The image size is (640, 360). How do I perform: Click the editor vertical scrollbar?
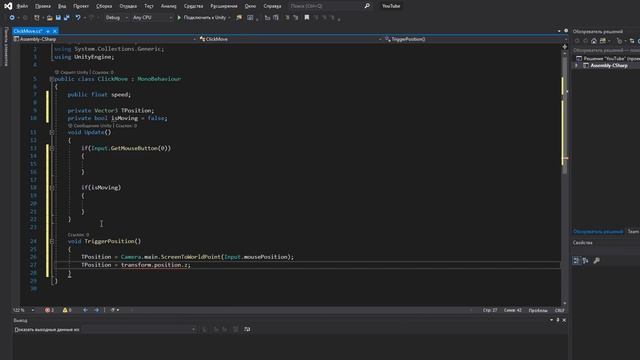pyautogui.click(x=564, y=176)
